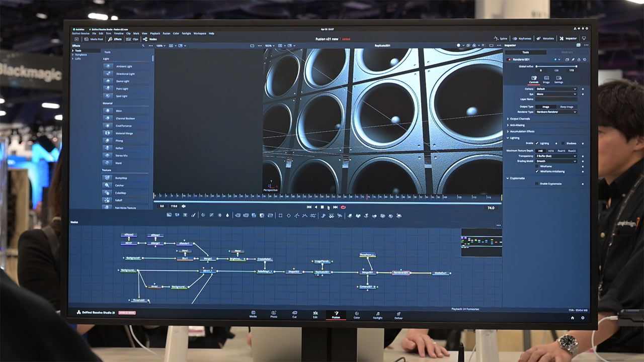
Task: Collapse the Cryptomatte section
Action: 516,178
